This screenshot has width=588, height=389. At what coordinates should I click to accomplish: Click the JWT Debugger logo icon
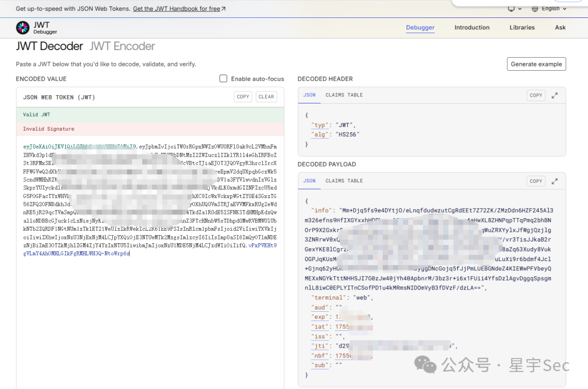(22, 28)
